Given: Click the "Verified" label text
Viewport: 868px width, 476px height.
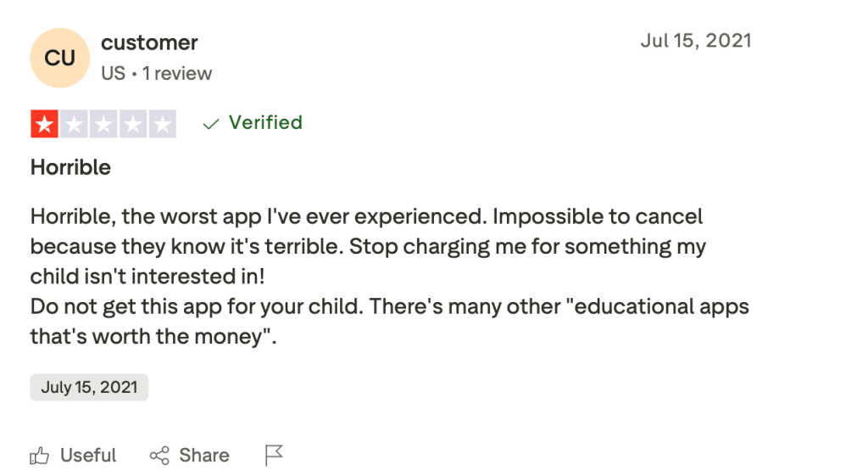Looking at the screenshot, I should click(265, 123).
